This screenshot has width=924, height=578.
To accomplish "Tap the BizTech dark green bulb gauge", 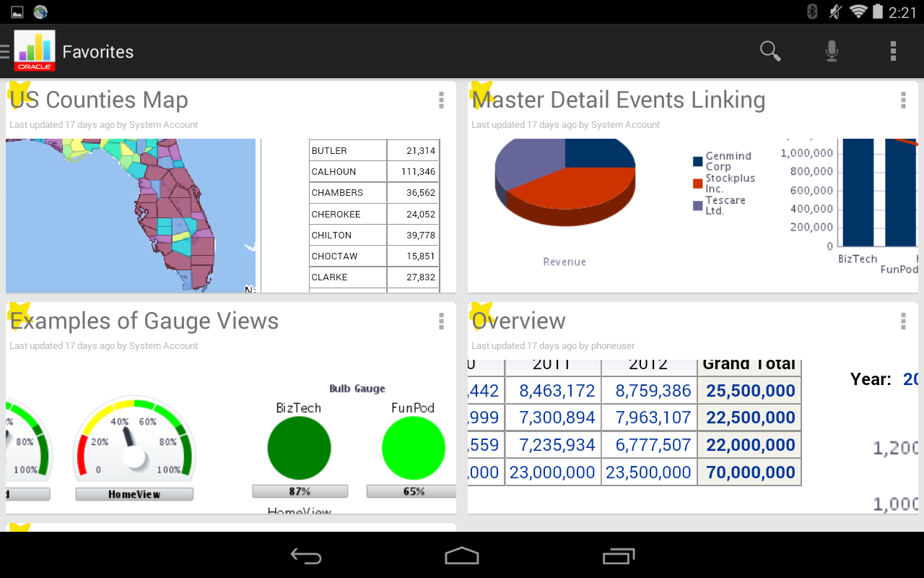I will [x=299, y=448].
